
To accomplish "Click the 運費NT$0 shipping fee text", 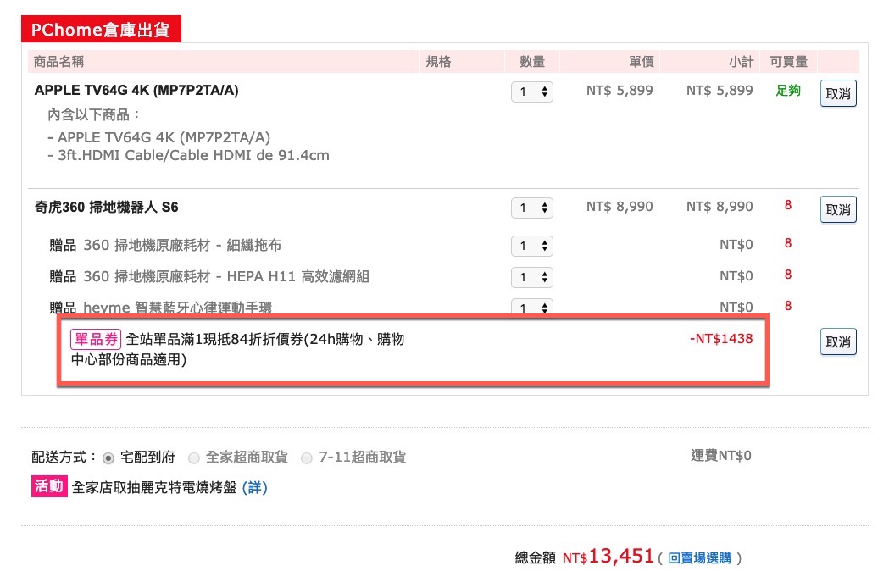I will [720, 455].
